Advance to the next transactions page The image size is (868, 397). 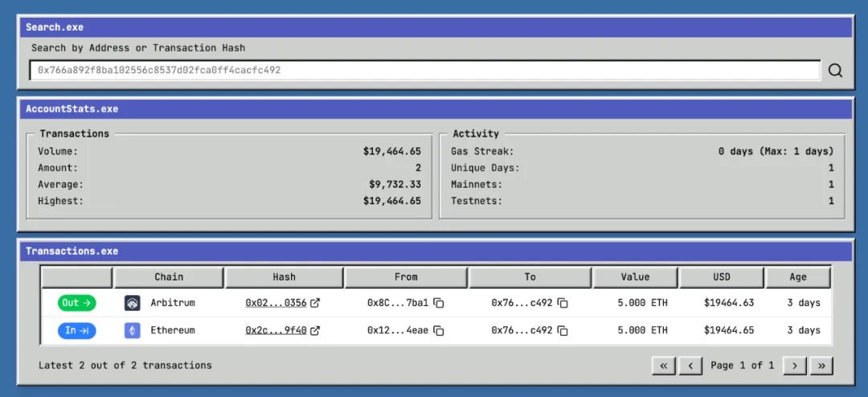tap(794, 366)
